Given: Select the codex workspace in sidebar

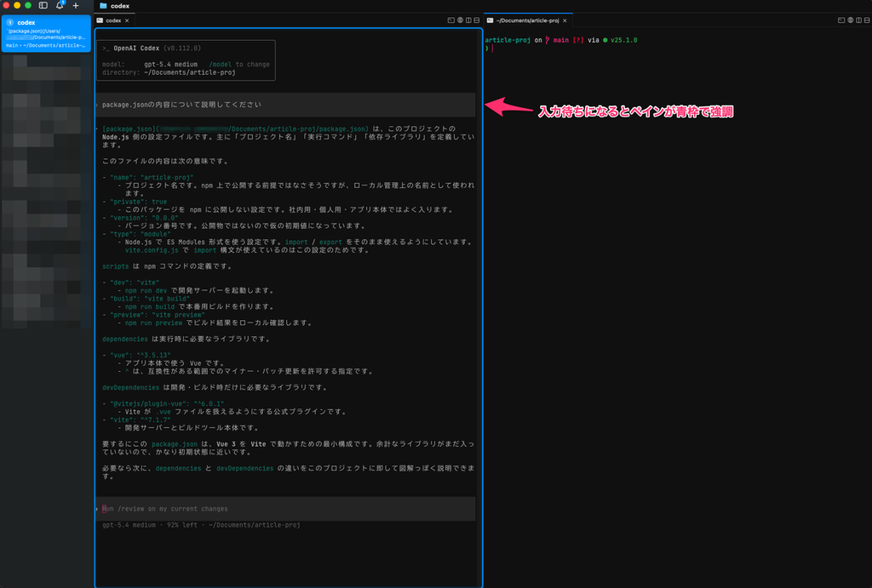Looking at the screenshot, I should (46, 33).
